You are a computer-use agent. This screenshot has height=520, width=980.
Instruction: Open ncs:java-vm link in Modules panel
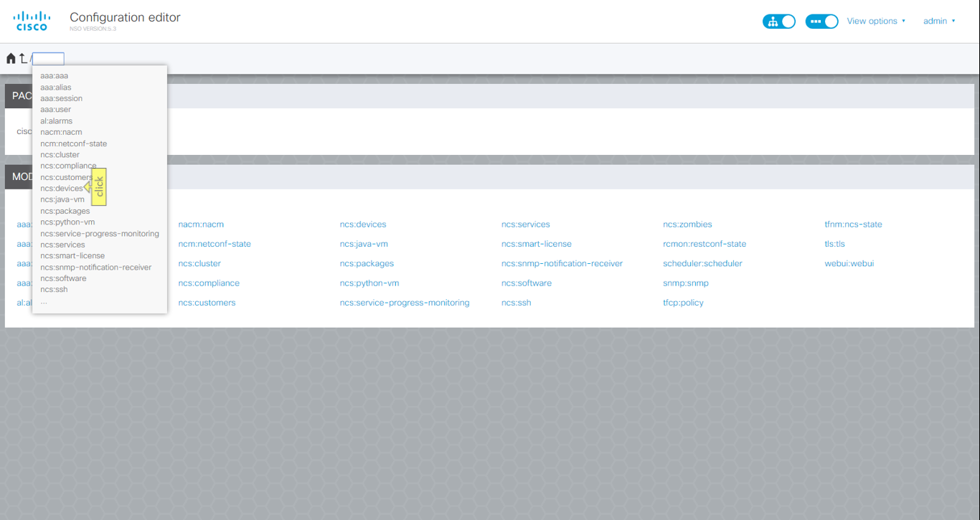(364, 244)
